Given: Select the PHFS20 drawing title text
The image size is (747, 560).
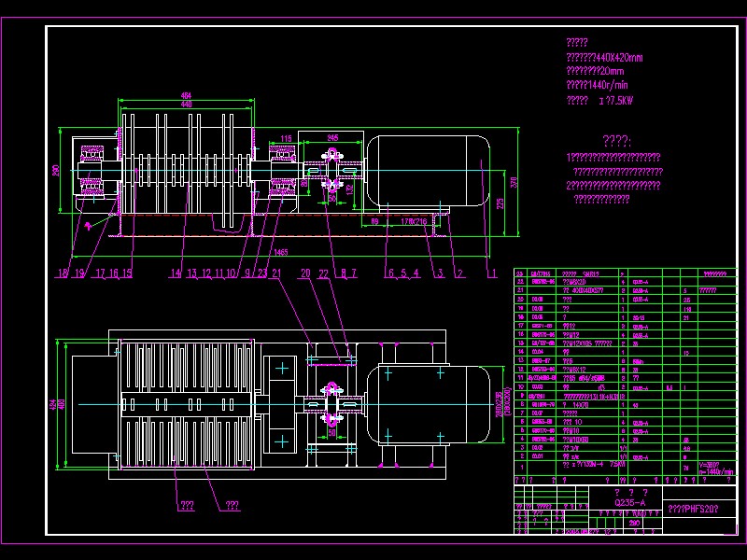Looking at the screenshot, I should coord(693,509).
